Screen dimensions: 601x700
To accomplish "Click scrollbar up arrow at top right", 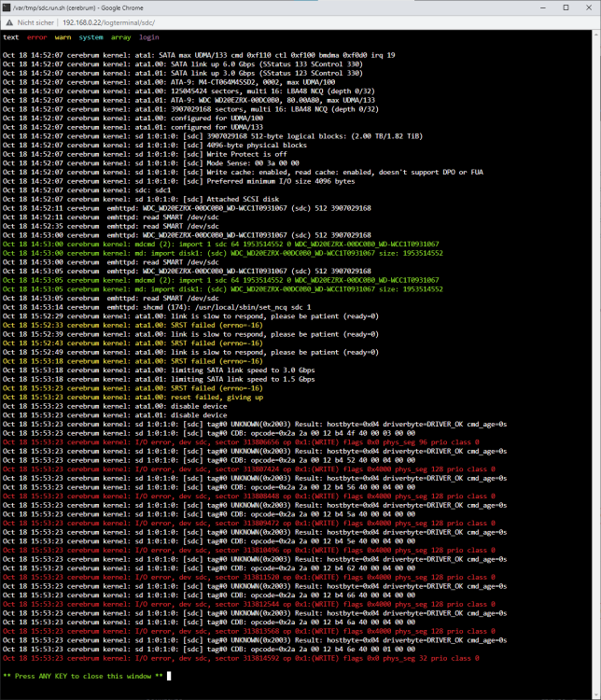I will click(x=596, y=35).
